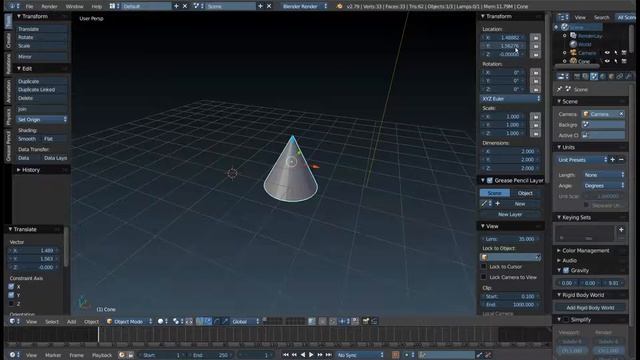Screen dimensions: 640x360
Task: Open the 3D view Select menu
Action: point(52,322)
